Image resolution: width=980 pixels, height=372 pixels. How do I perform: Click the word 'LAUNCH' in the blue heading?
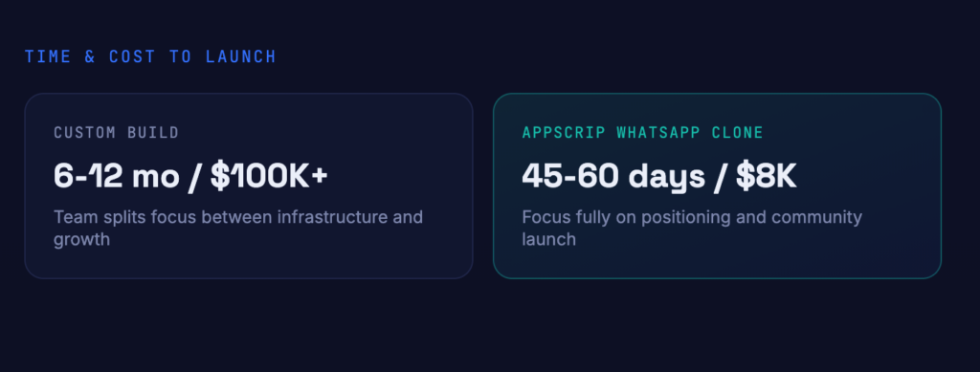[240, 56]
